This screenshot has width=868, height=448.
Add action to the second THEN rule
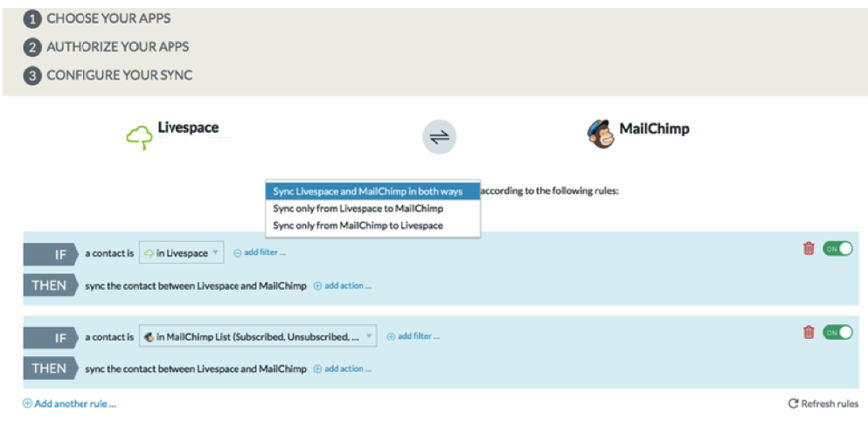click(343, 369)
